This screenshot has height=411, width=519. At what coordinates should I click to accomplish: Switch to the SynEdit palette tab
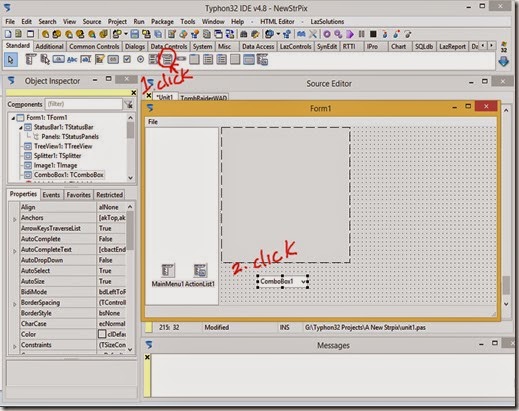[x=327, y=47]
